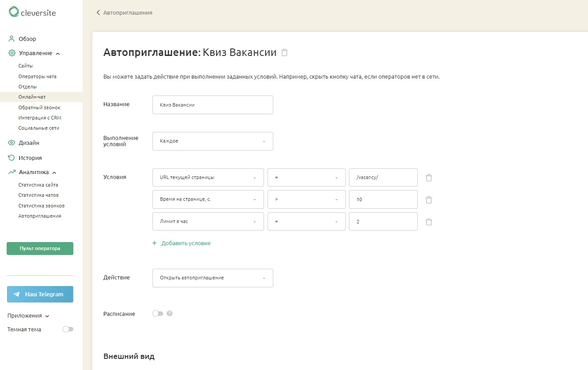Click Добавить условие link
This screenshot has height=370, width=588.
pos(186,243)
